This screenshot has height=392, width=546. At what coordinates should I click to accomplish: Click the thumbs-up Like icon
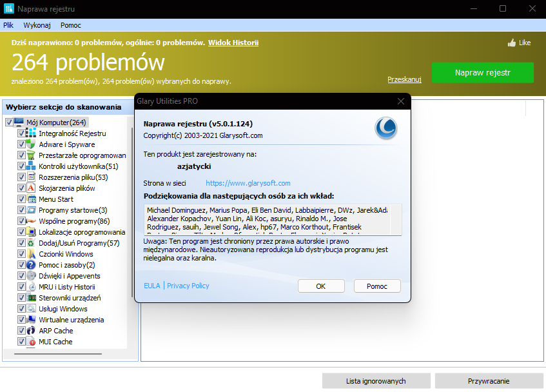(512, 43)
